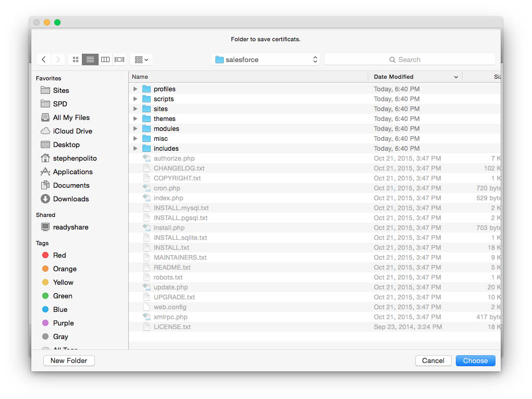Click the index.php file icon
The height and width of the screenshot is (399, 532).
coord(147,198)
